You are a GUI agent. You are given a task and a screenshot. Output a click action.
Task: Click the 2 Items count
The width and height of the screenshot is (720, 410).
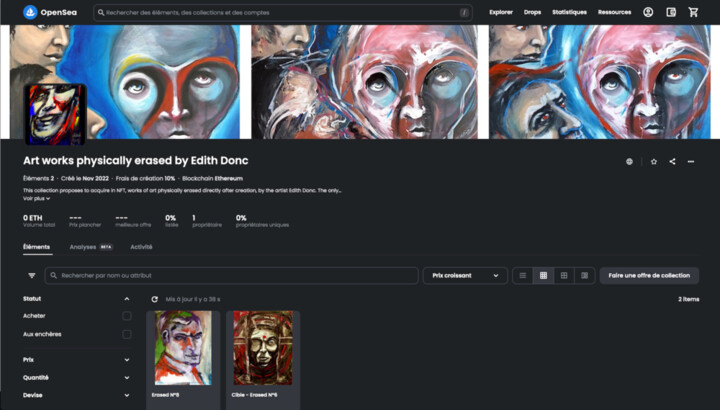(688, 299)
